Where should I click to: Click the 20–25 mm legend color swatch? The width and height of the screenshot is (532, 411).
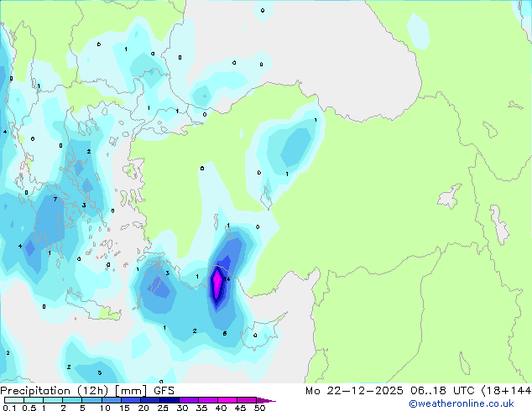pyautogui.click(x=150, y=400)
